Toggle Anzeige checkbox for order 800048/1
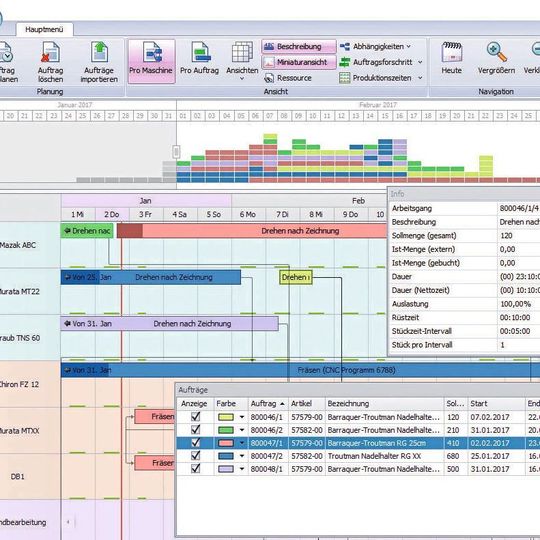The width and height of the screenshot is (540, 540). point(196,469)
